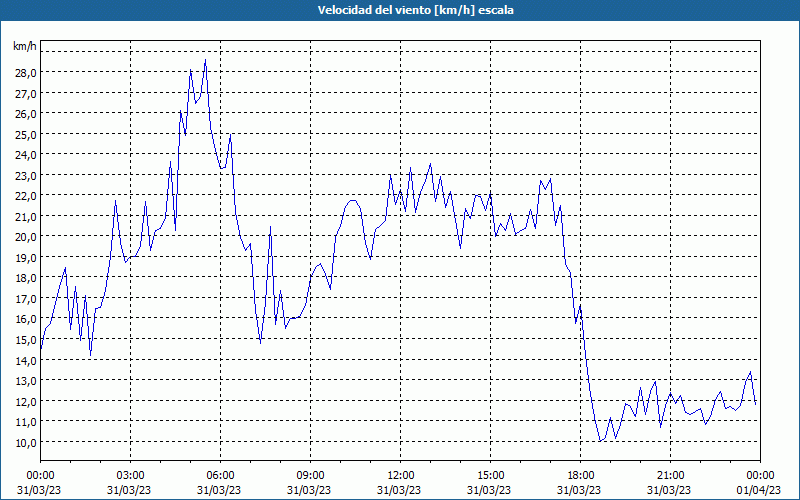The height and width of the screenshot is (500, 800).
Task: Click the 06:00 time axis label
Action: click(x=220, y=476)
